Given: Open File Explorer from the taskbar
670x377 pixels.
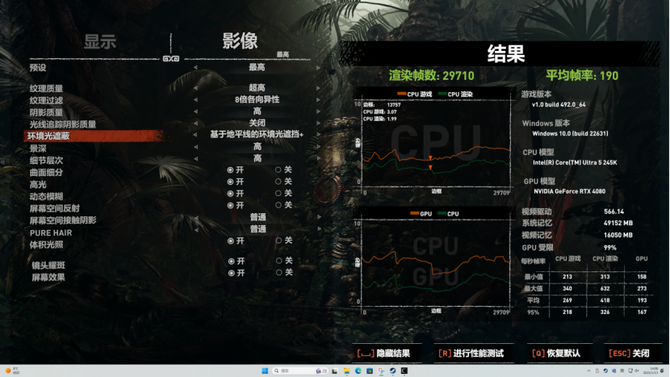Looking at the screenshot, I should [347, 371].
